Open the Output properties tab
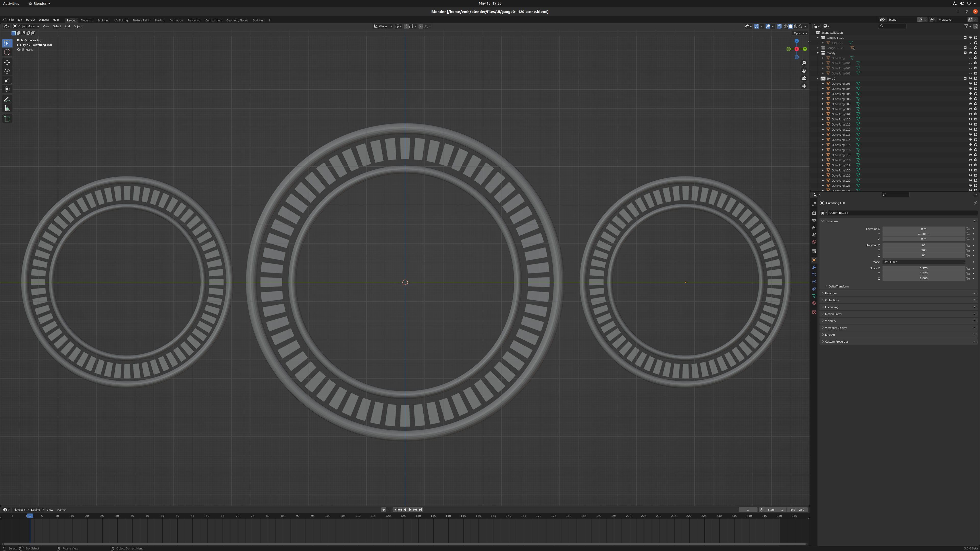Screen dimensions: 980x551 pyautogui.click(x=814, y=221)
